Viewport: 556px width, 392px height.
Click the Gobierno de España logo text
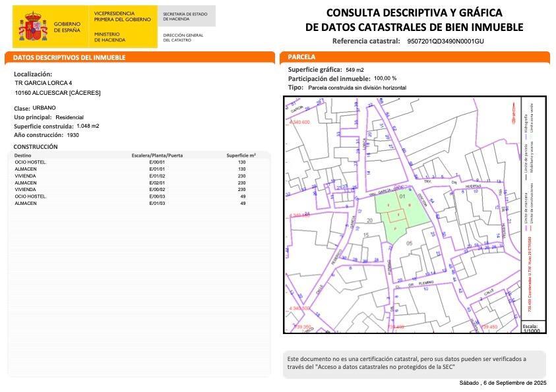click(68, 27)
